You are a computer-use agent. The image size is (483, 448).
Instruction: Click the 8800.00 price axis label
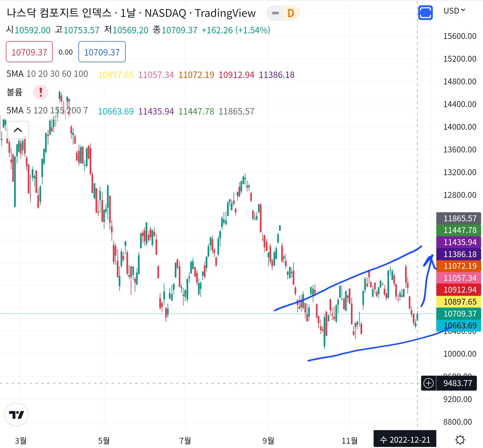pyautogui.click(x=458, y=422)
